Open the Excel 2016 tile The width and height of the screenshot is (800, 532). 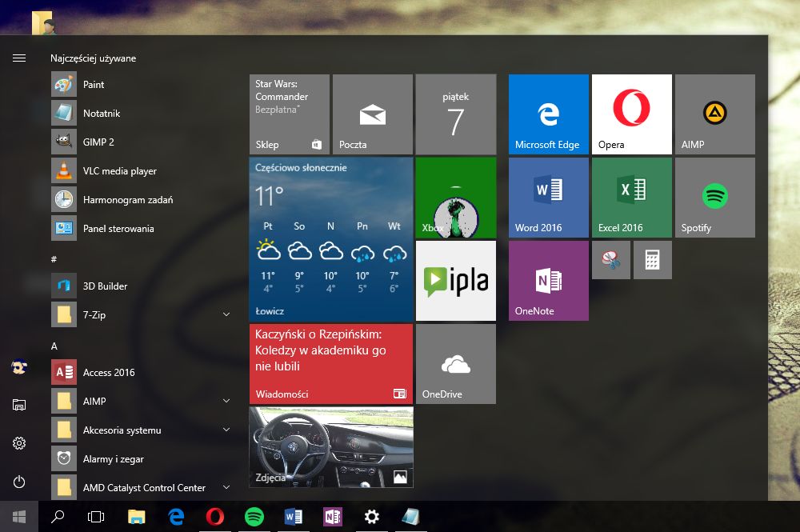(632, 198)
